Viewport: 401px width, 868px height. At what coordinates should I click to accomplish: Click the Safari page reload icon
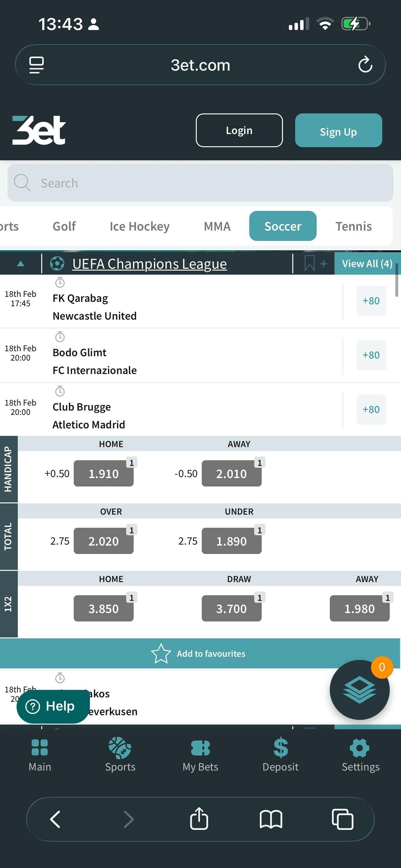(365, 65)
